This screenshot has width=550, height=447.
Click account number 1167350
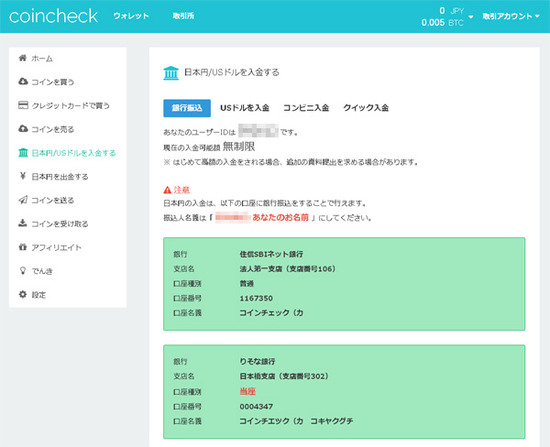[x=256, y=298]
